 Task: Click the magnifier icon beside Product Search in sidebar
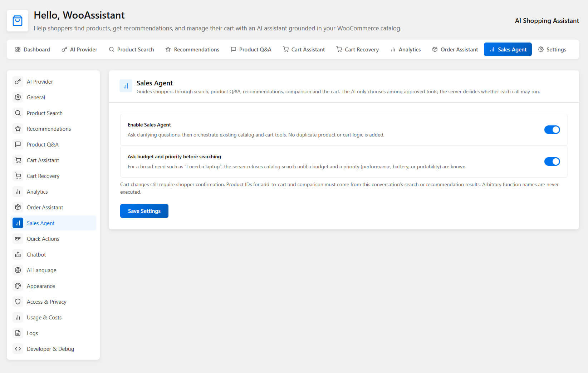tap(18, 113)
